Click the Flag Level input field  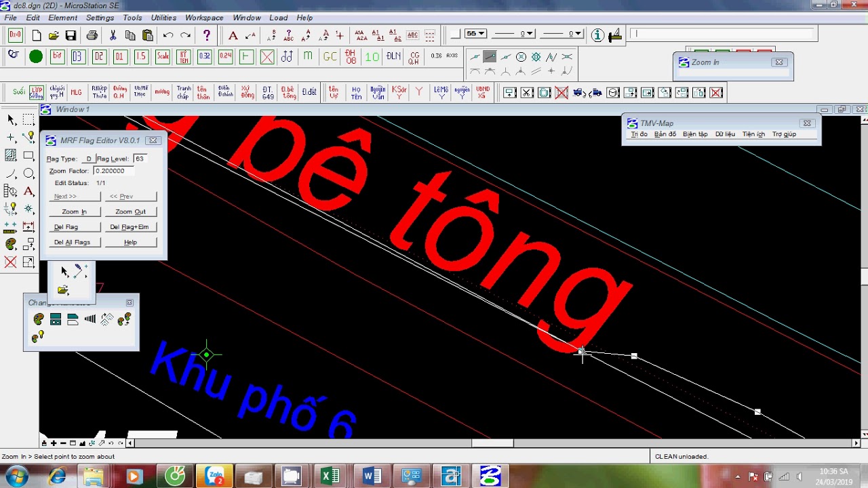pyautogui.click(x=140, y=159)
